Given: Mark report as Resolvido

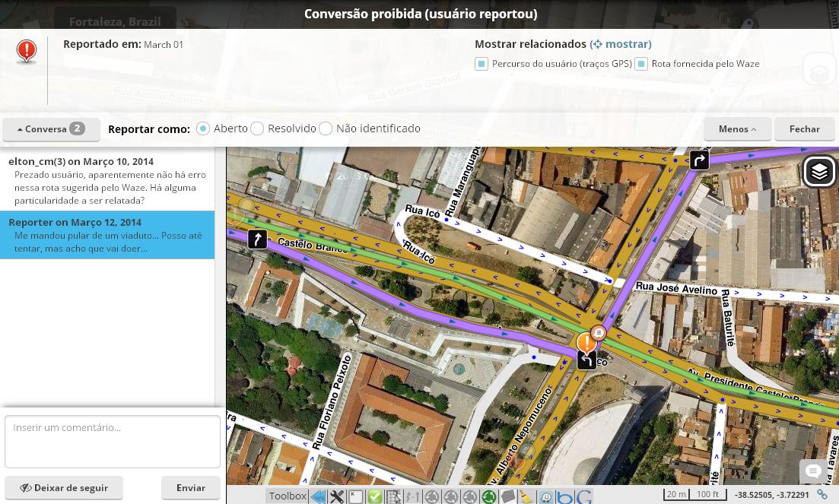Looking at the screenshot, I should 257,128.
